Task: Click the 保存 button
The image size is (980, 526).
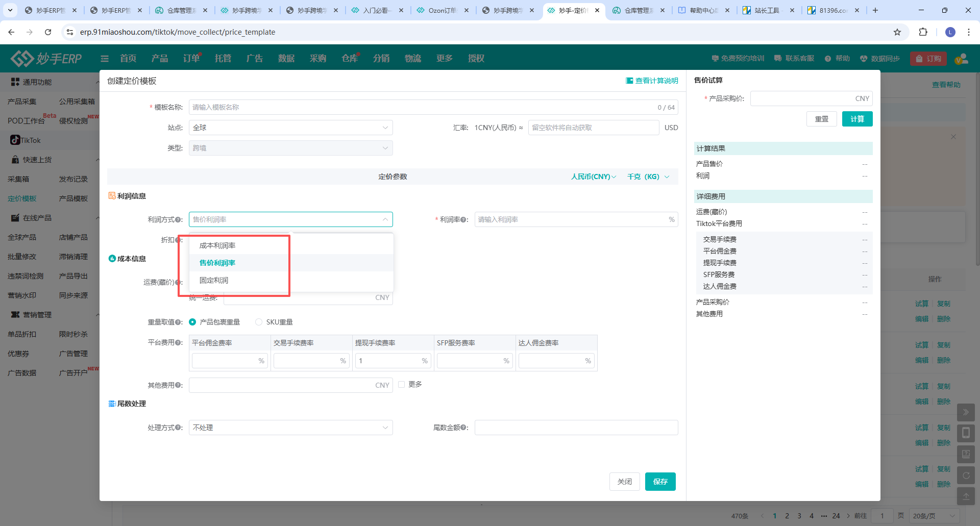Action: (660, 482)
